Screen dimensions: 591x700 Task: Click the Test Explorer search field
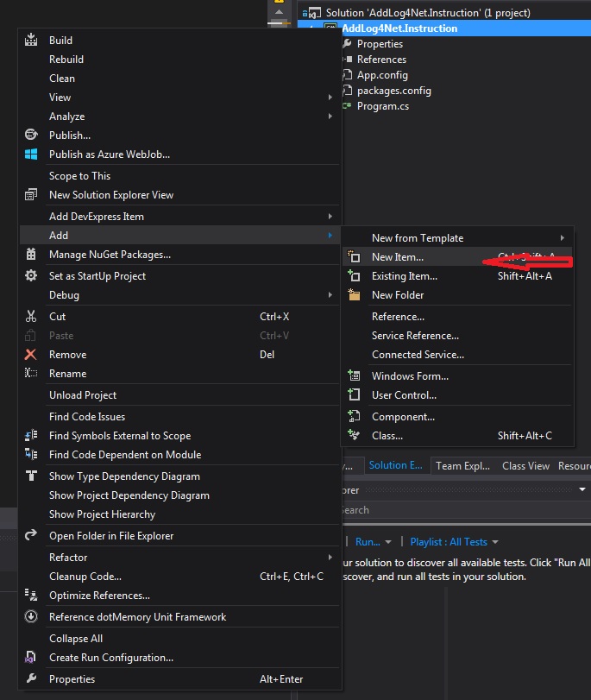pyautogui.click(x=457, y=510)
